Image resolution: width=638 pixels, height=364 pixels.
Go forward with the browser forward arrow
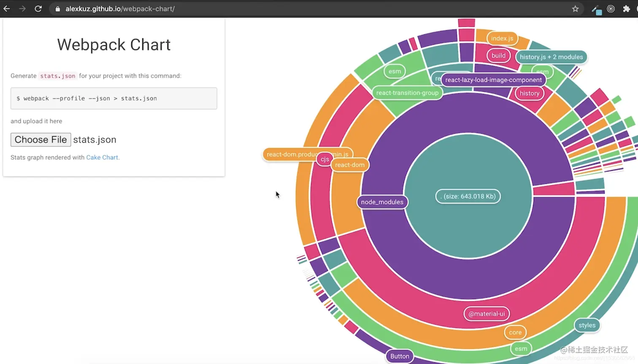[22, 8]
